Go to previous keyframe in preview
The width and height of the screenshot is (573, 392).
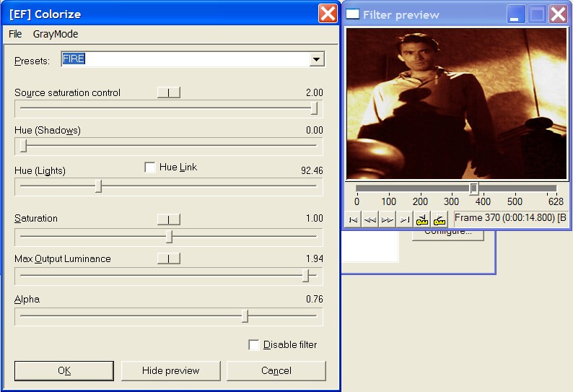coord(421,219)
